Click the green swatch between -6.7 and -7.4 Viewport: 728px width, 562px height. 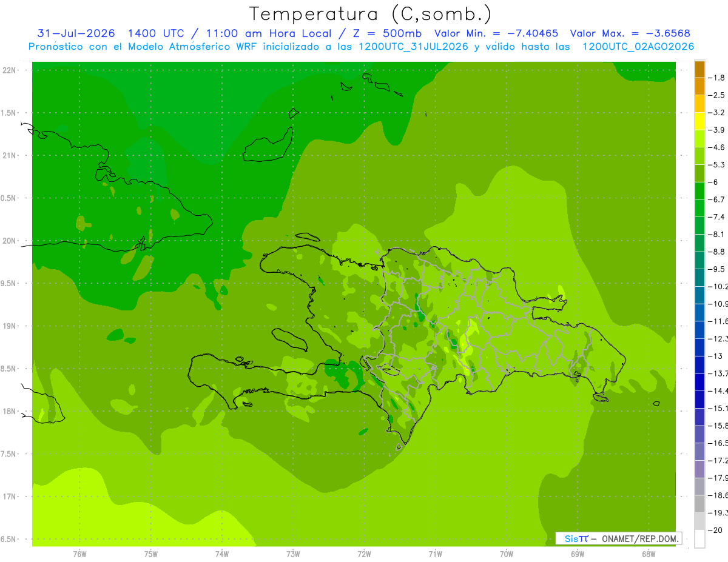click(x=699, y=208)
